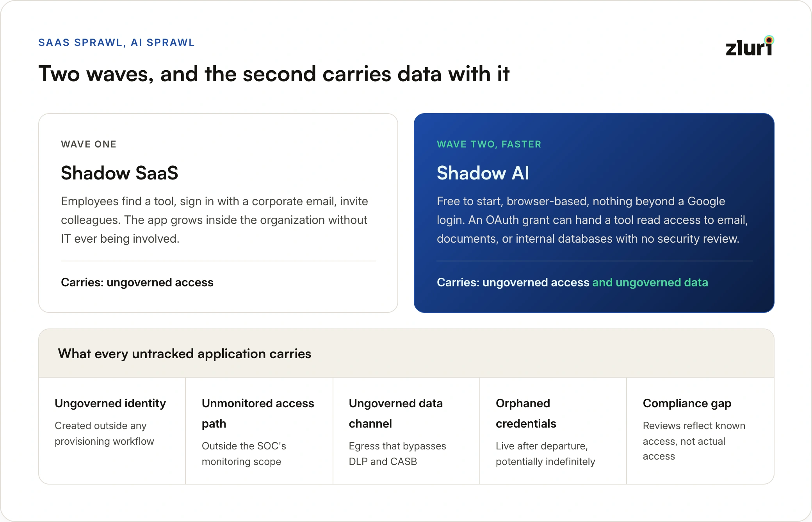Click 'Egress that bypasses DLP and CASB' text
The image size is (812, 522).
(397, 454)
